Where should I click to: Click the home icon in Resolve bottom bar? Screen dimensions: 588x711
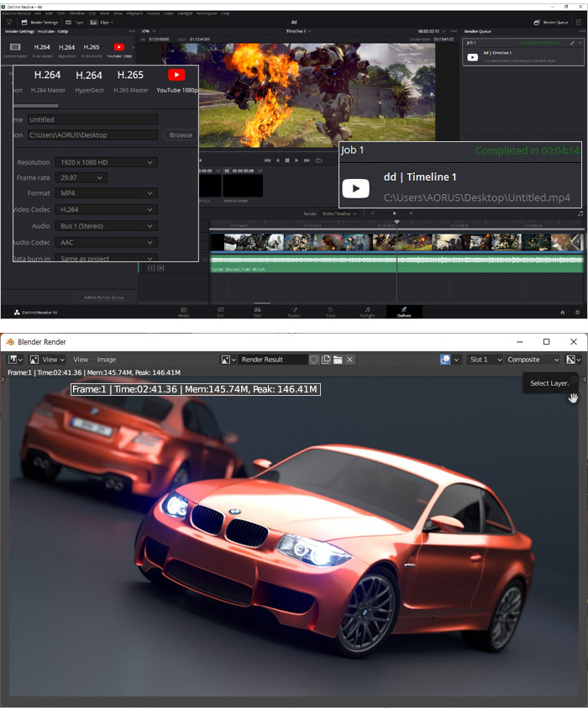(563, 313)
